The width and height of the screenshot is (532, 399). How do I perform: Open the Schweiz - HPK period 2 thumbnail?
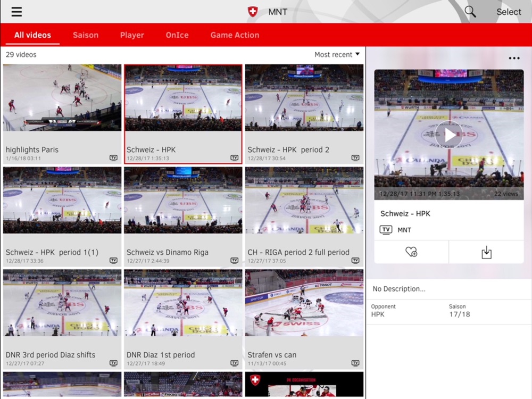(304, 98)
